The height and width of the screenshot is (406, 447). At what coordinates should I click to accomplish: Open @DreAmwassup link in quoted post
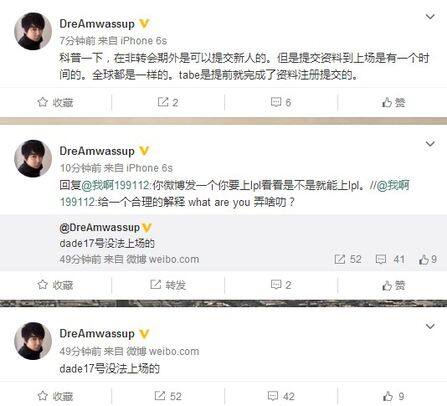tap(100, 227)
